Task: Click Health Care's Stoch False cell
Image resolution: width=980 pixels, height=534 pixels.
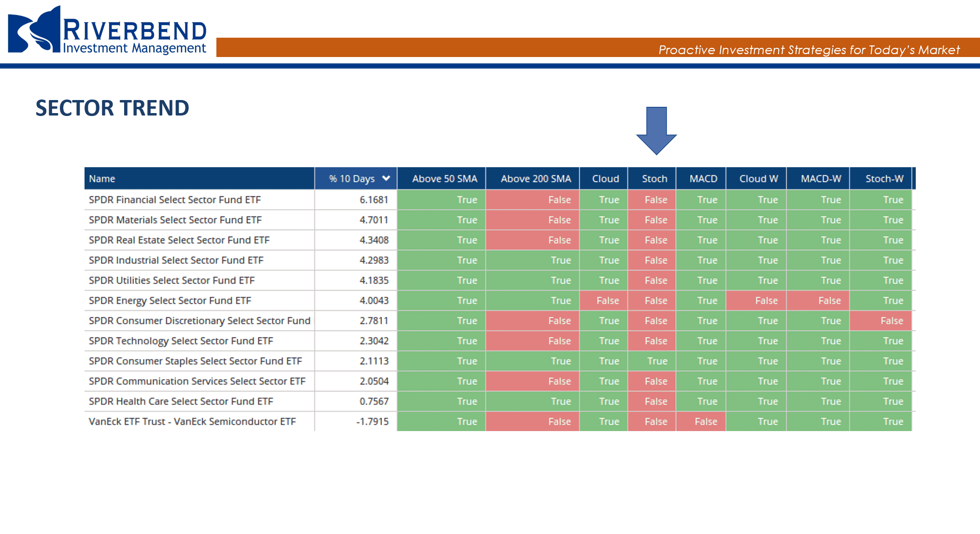Action: [x=652, y=401]
